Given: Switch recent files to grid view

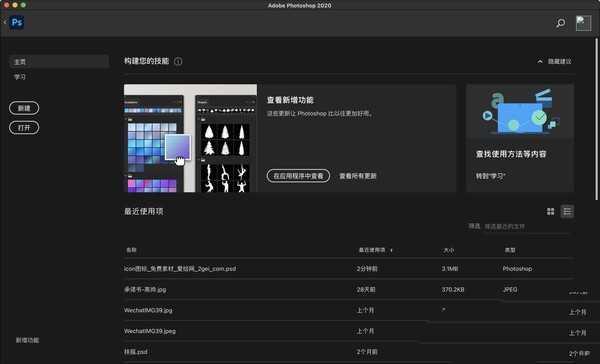Looking at the screenshot, I should (550, 211).
